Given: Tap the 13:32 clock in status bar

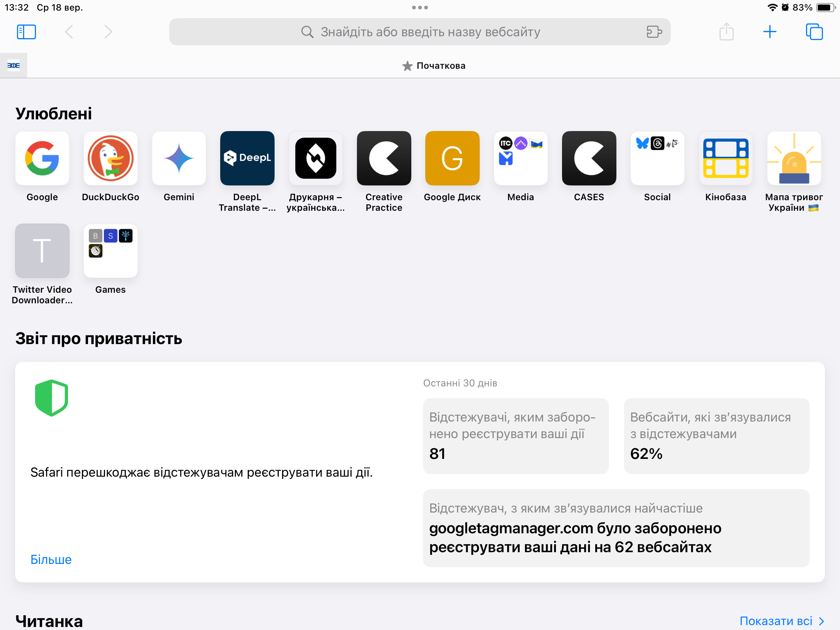Looking at the screenshot, I should (x=17, y=8).
